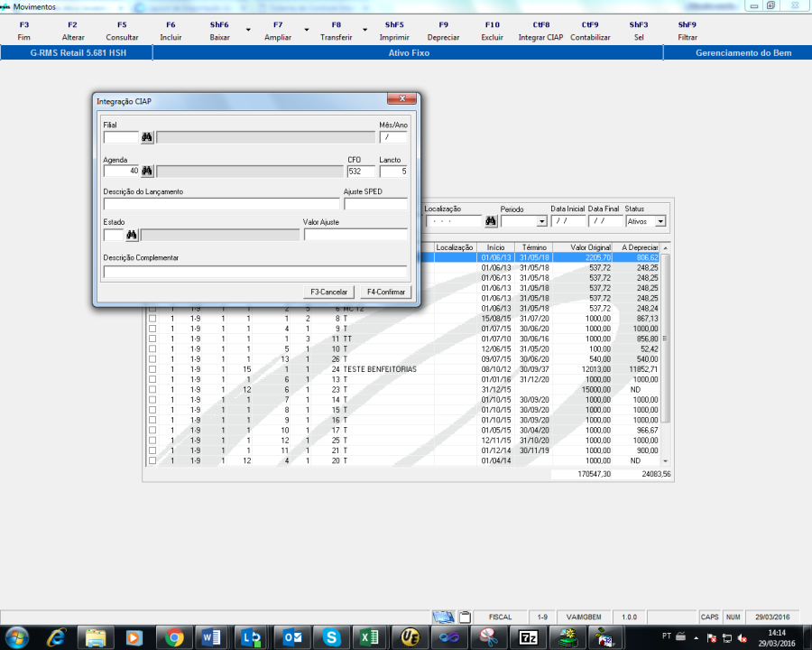Click the ShF3 Sel toolbar command
The height and width of the screenshot is (650, 812).
click(639, 31)
